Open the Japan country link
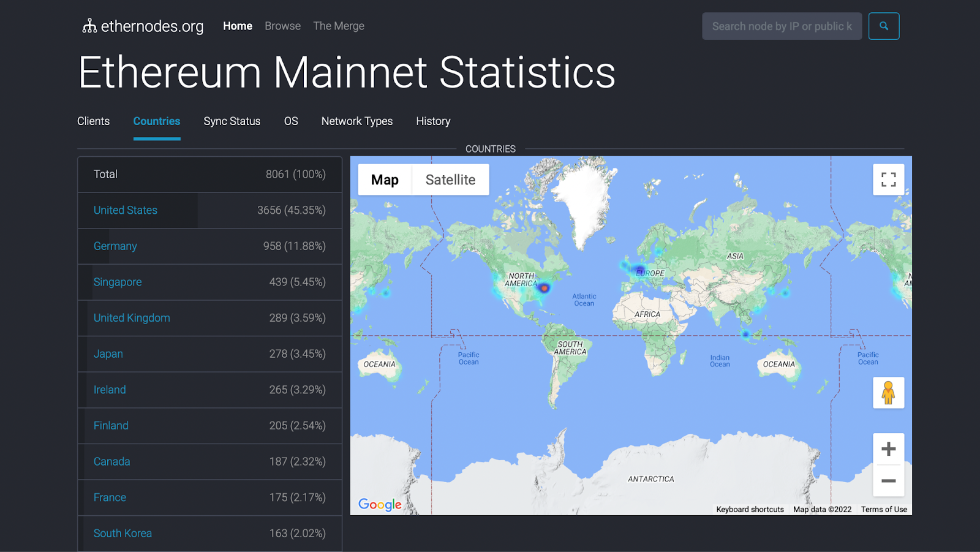Viewport: 980px width, 552px height. coord(108,354)
